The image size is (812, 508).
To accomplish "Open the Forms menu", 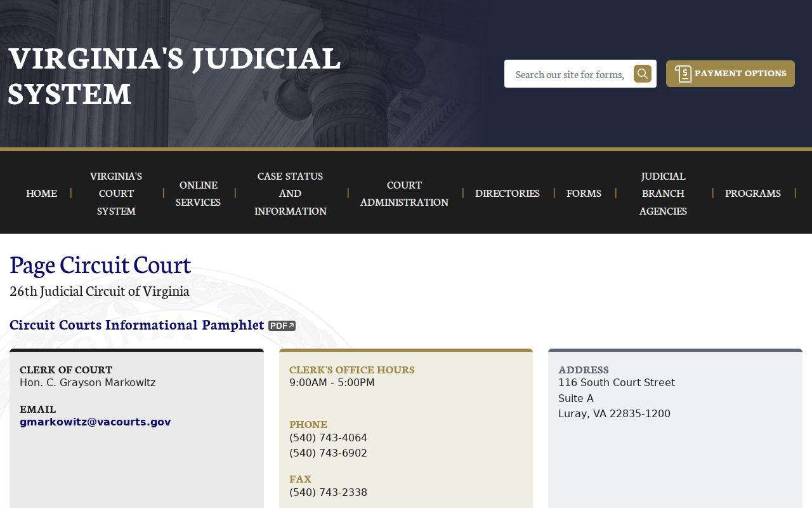I will (x=584, y=192).
